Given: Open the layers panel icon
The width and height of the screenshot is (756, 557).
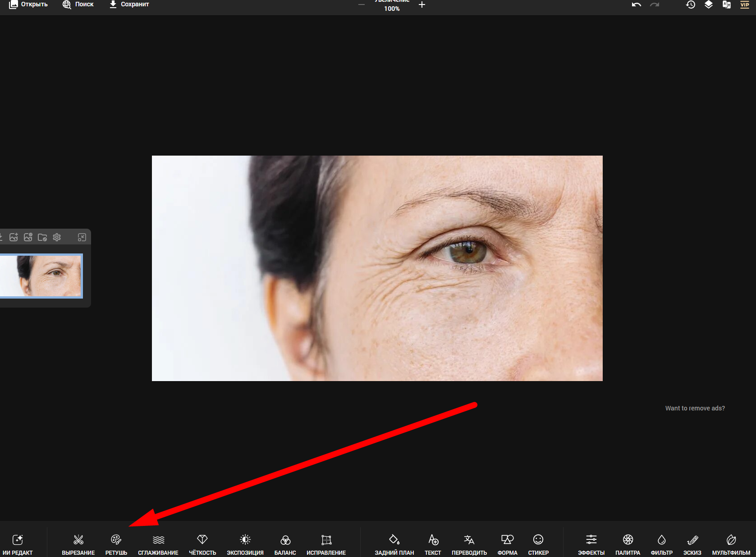Looking at the screenshot, I should click(x=709, y=5).
